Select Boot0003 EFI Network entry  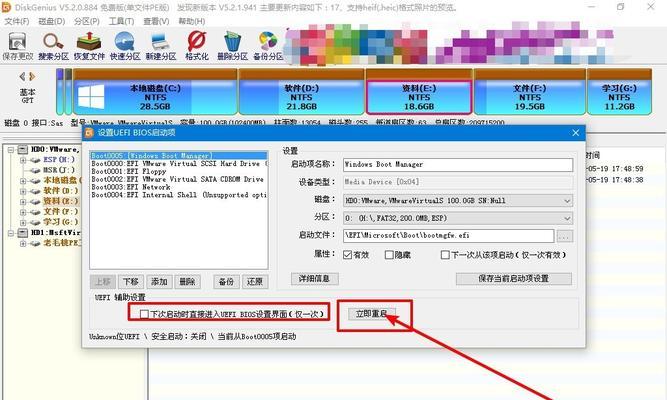[x=179, y=187]
